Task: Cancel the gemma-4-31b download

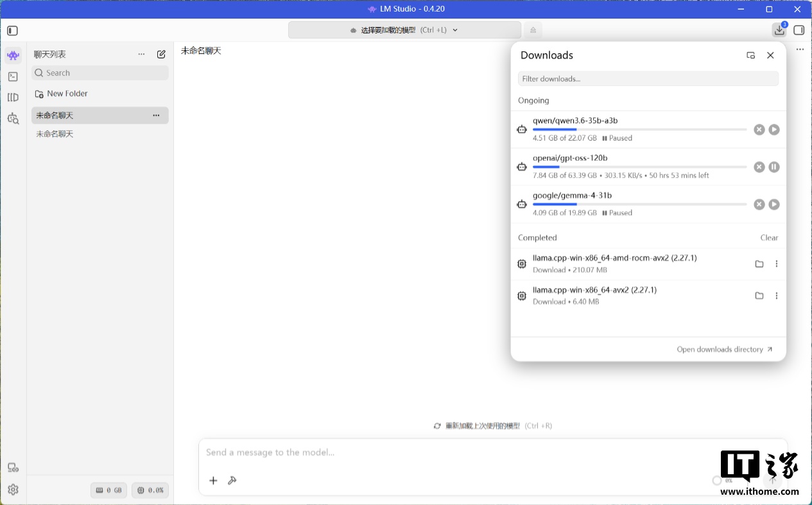Action: tap(759, 204)
